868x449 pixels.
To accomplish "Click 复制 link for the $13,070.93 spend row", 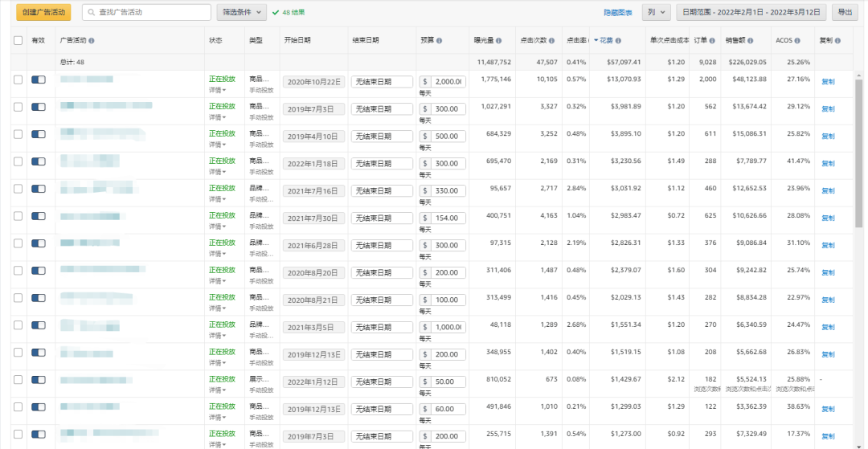I will point(828,81).
